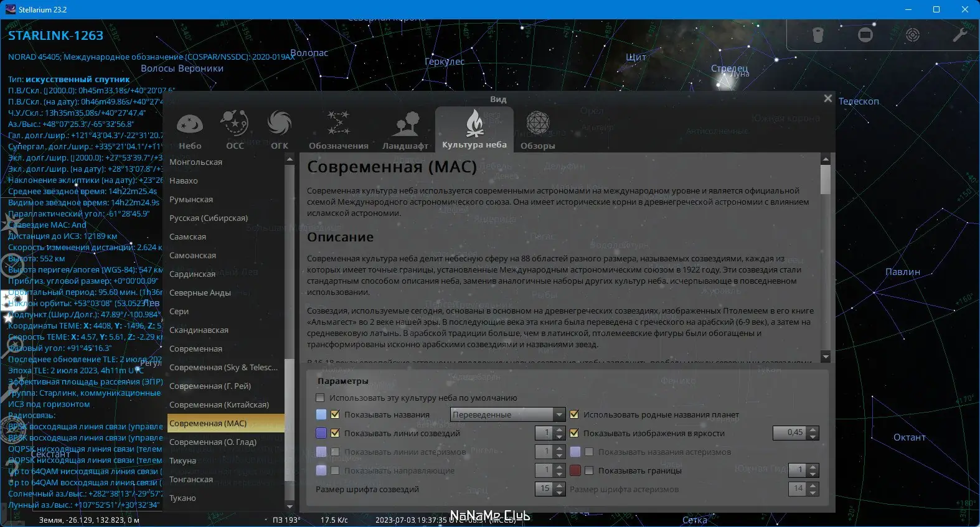Select Современная (МАС) sky culture
Image resolution: width=980 pixels, height=527 pixels.
[x=226, y=423]
